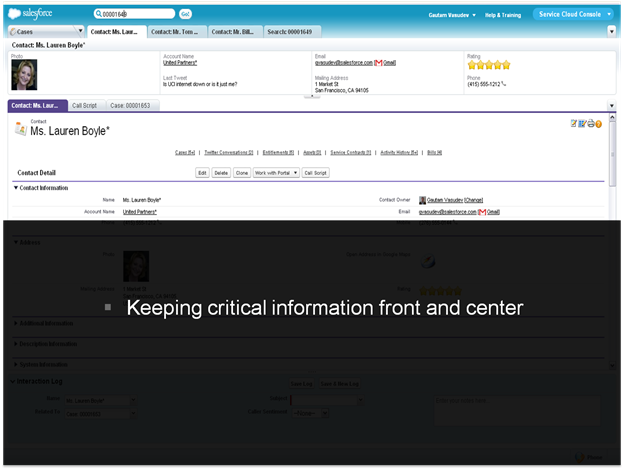Viewport: 624px width, 470px height.
Task: Click the contact owner avatar icon
Action: (x=422, y=200)
